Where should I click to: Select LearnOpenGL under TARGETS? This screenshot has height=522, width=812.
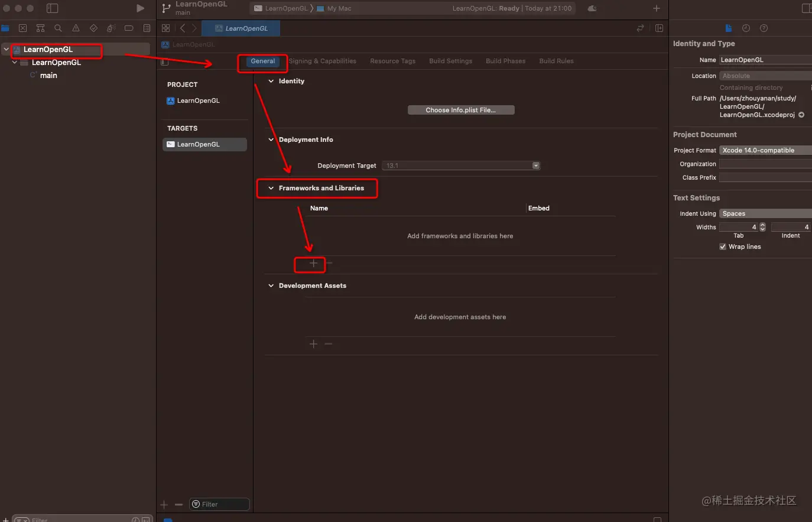pyautogui.click(x=204, y=144)
